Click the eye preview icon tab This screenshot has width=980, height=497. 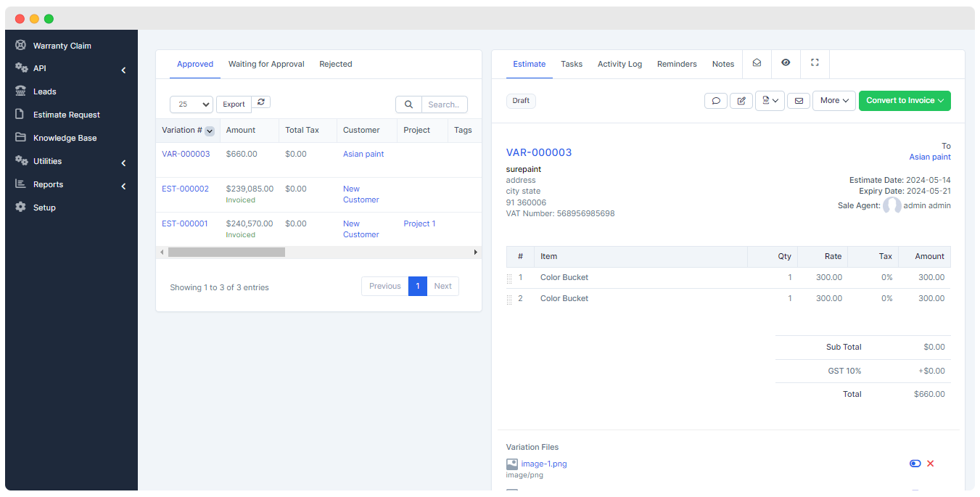click(786, 63)
